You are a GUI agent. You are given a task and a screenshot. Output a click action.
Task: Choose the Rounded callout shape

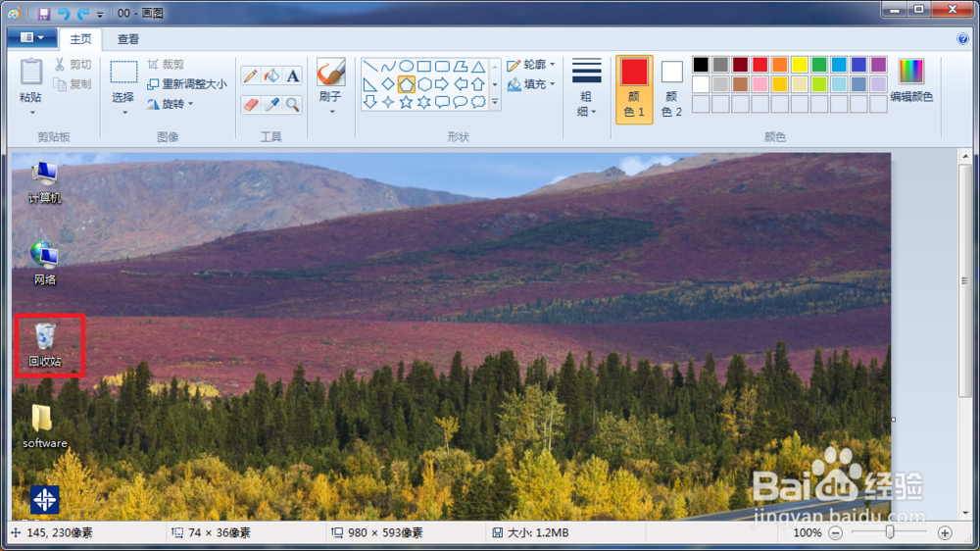coord(443,102)
